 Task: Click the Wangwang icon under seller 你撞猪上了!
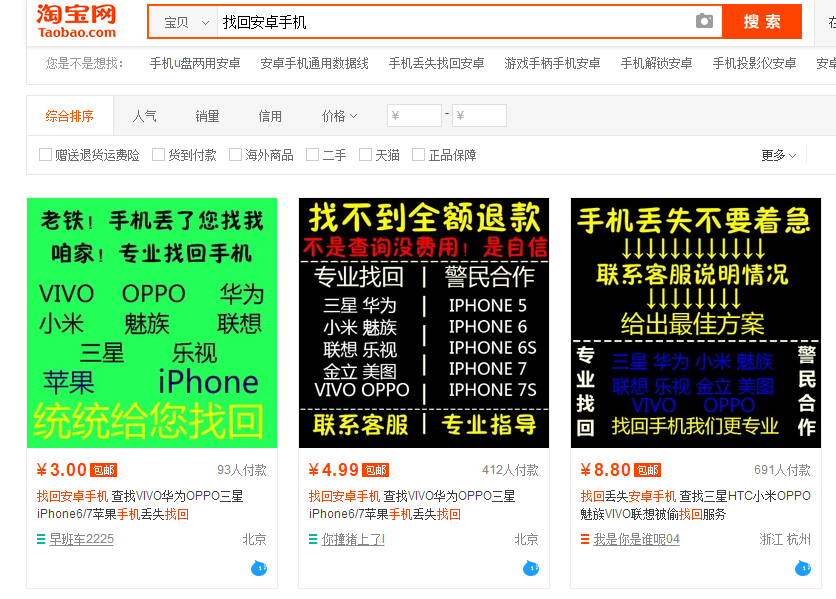(x=530, y=568)
